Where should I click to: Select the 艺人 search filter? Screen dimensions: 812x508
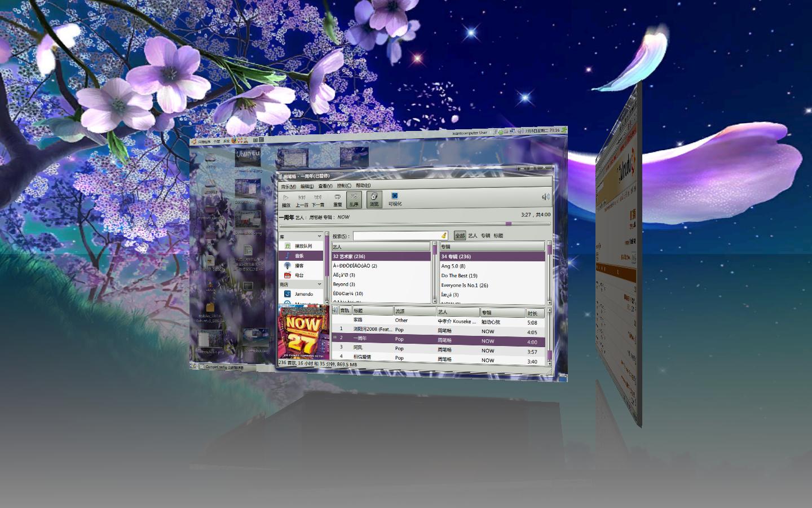(x=473, y=235)
